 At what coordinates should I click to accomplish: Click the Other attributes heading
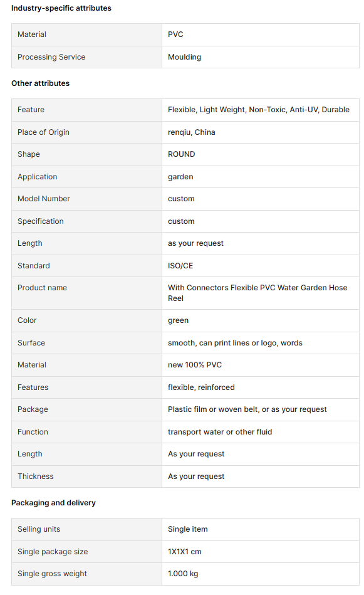[x=40, y=83]
